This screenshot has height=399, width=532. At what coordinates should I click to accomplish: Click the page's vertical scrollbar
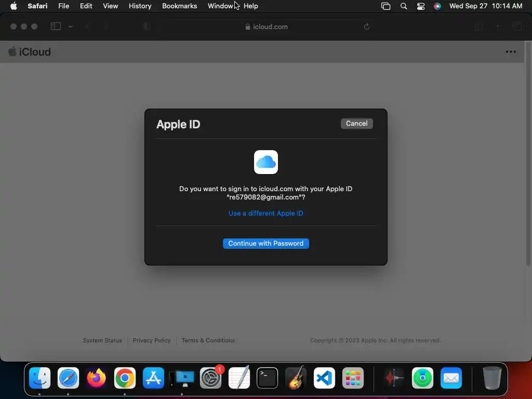pos(528,154)
